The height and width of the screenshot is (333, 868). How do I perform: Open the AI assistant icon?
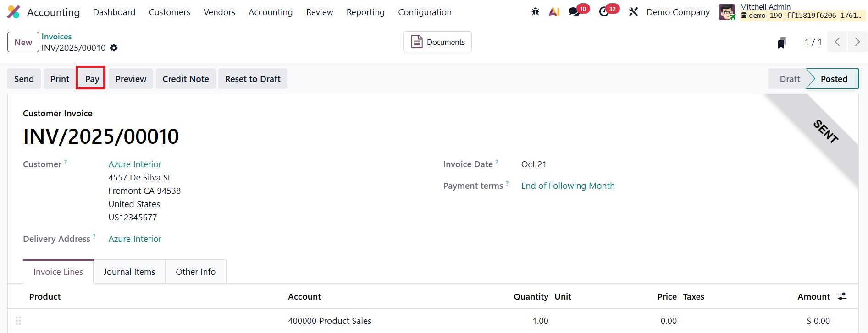554,12
